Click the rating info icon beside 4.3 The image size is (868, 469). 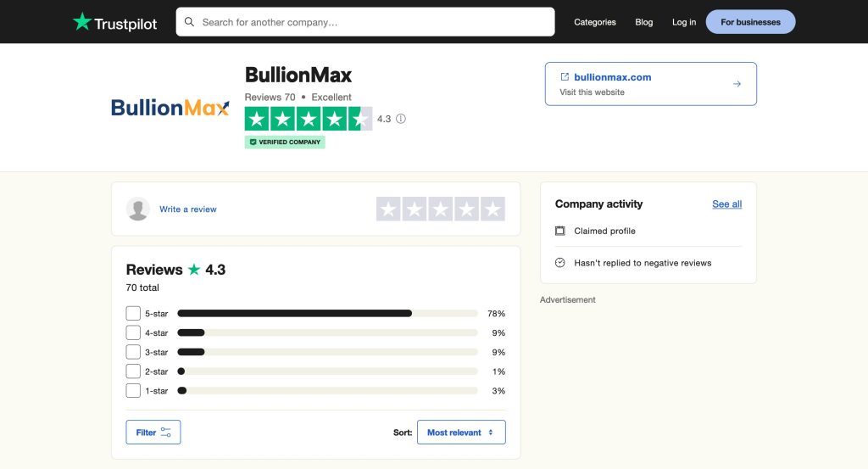click(401, 119)
